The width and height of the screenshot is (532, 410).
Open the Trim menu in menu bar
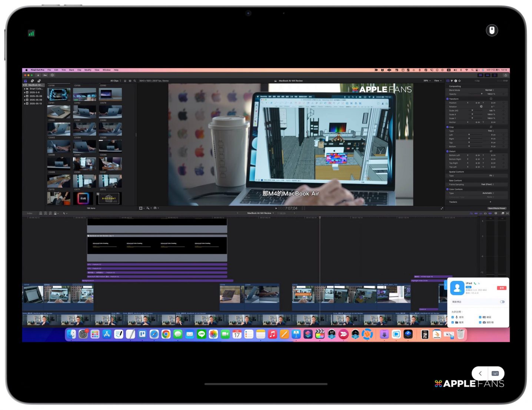coord(64,70)
